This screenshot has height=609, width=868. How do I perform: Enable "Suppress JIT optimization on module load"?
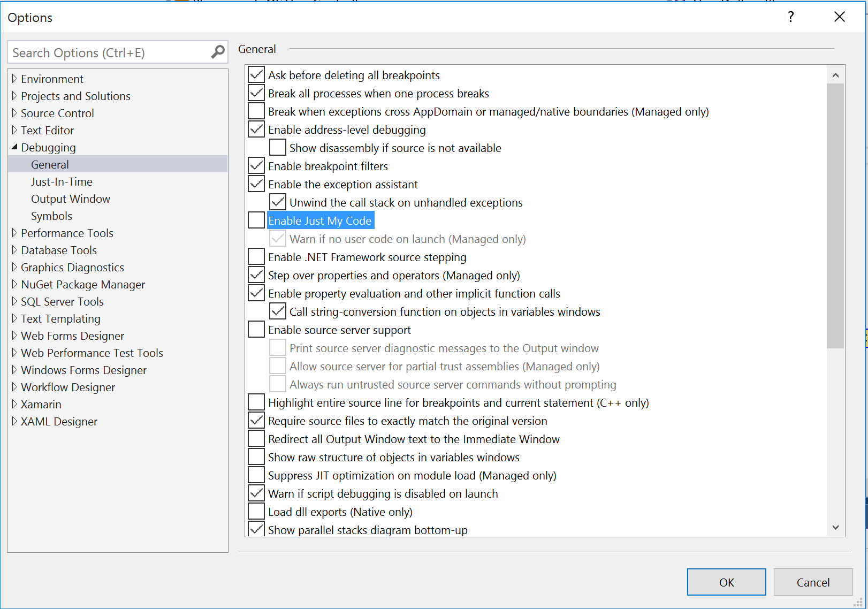point(256,474)
